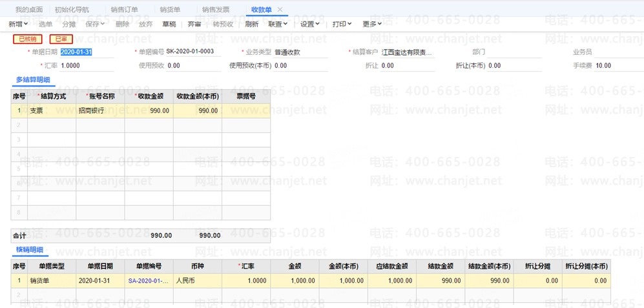Click the 草稿 toolbar button
This screenshot has width=644, height=308.
tap(169, 25)
